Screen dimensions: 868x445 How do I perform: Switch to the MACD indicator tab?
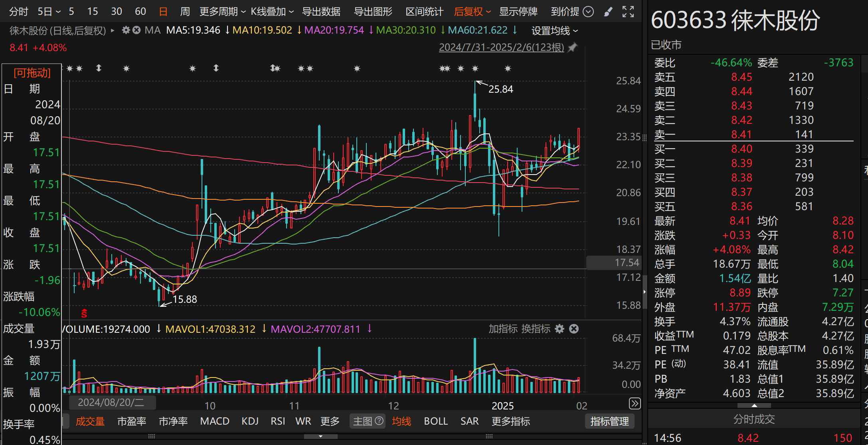pos(215,421)
